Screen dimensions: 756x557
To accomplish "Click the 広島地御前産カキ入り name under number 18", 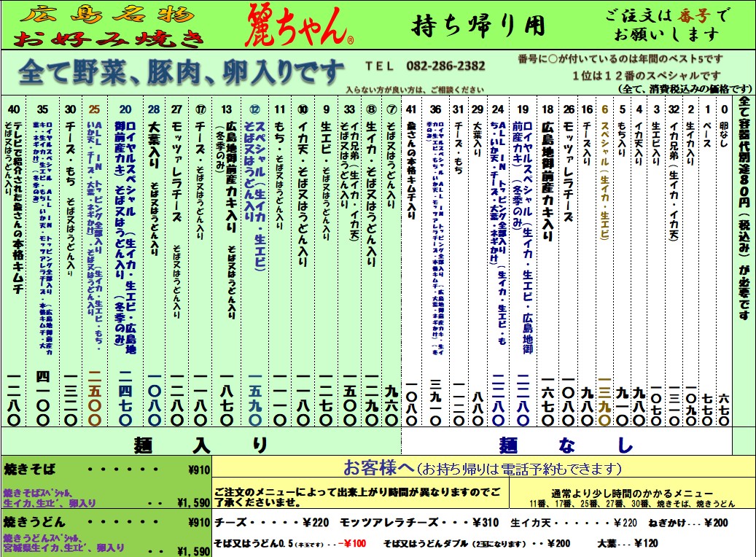I will click(547, 181).
